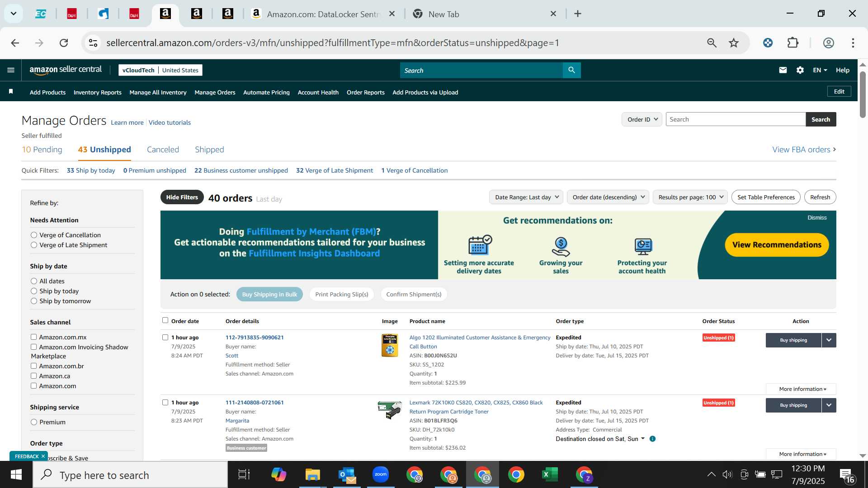Image resolution: width=868 pixels, height=488 pixels.
Task: Open the Chrome profile icon
Action: point(828,43)
